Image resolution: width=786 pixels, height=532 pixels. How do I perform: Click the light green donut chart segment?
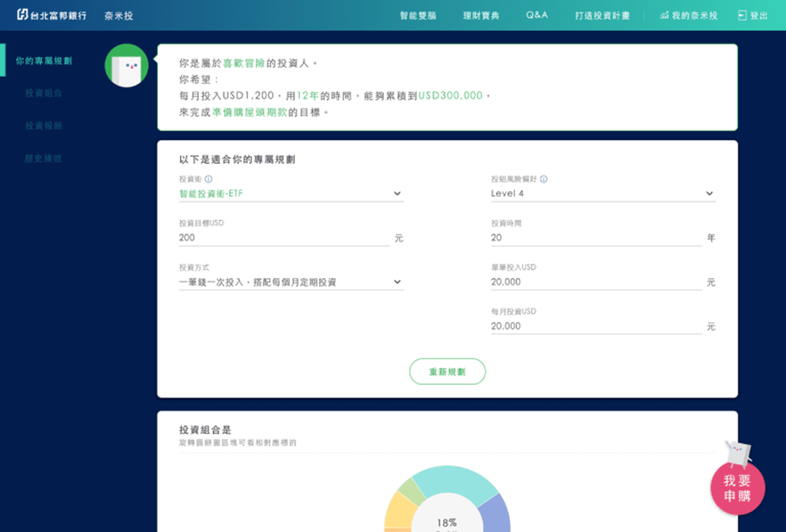(x=411, y=491)
